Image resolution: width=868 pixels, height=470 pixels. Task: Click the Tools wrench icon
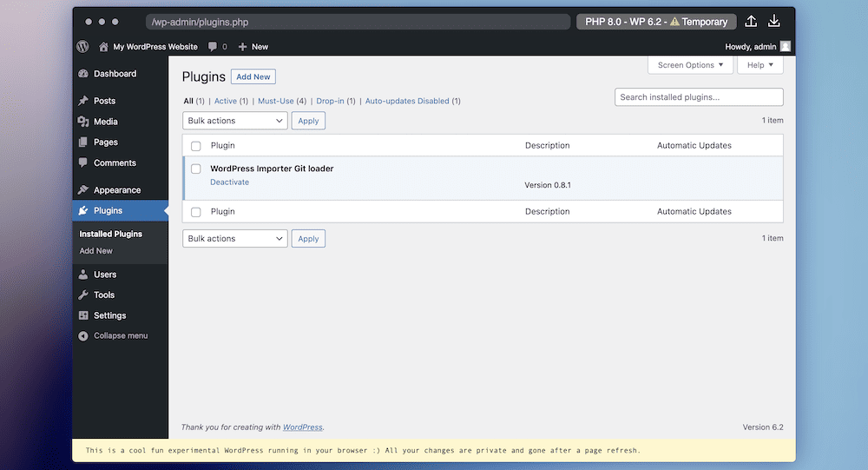(x=83, y=295)
